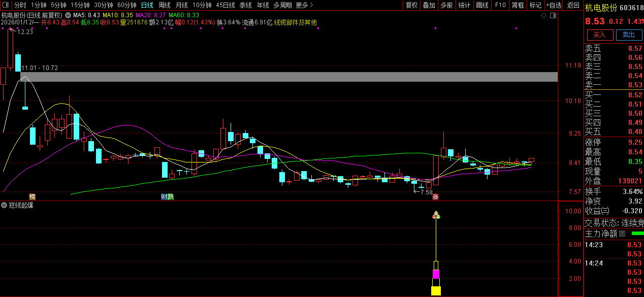
Task: Select the 45日线 period tab
Action: [x=225, y=5]
